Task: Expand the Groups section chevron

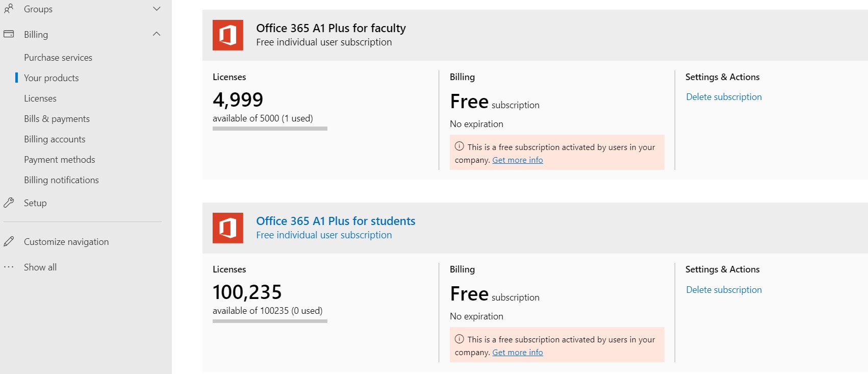Action: tap(157, 9)
